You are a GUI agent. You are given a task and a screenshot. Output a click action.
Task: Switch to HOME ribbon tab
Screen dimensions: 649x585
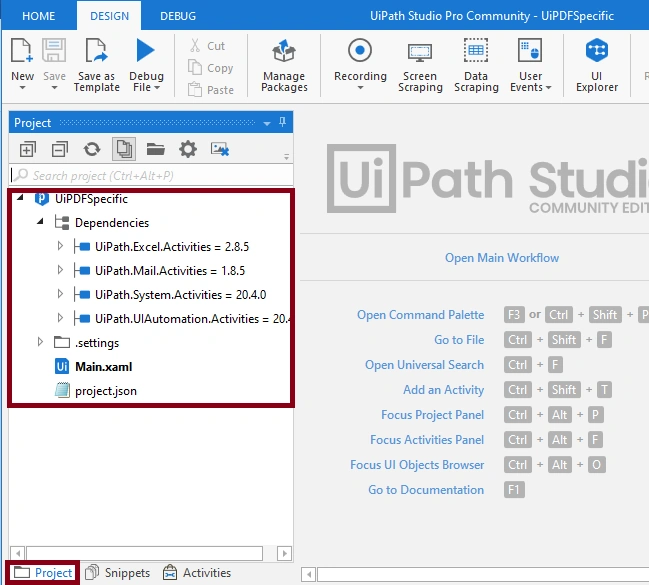tap(38, 16)
